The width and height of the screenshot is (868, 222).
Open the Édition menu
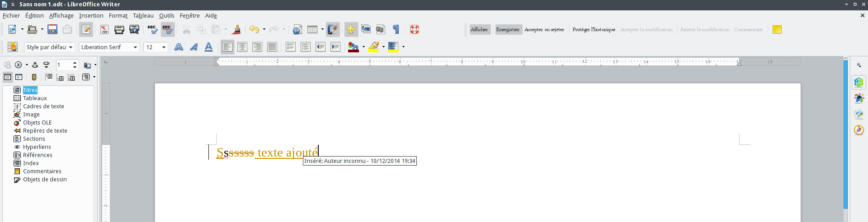tap(34, 15)
